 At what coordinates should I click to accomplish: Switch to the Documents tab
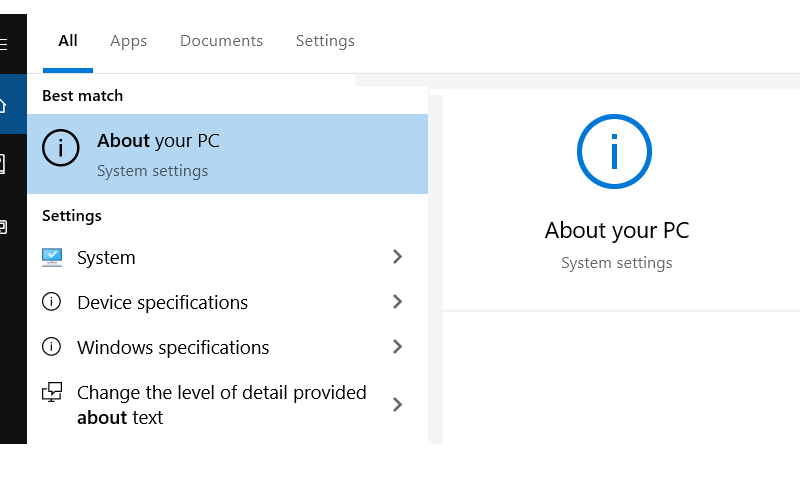click(x=221, y=41)
